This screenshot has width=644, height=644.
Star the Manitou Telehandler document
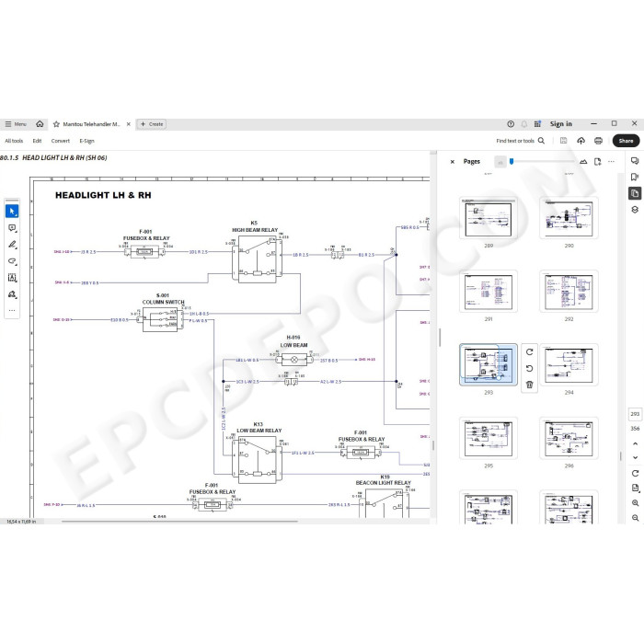click(56, 124)
